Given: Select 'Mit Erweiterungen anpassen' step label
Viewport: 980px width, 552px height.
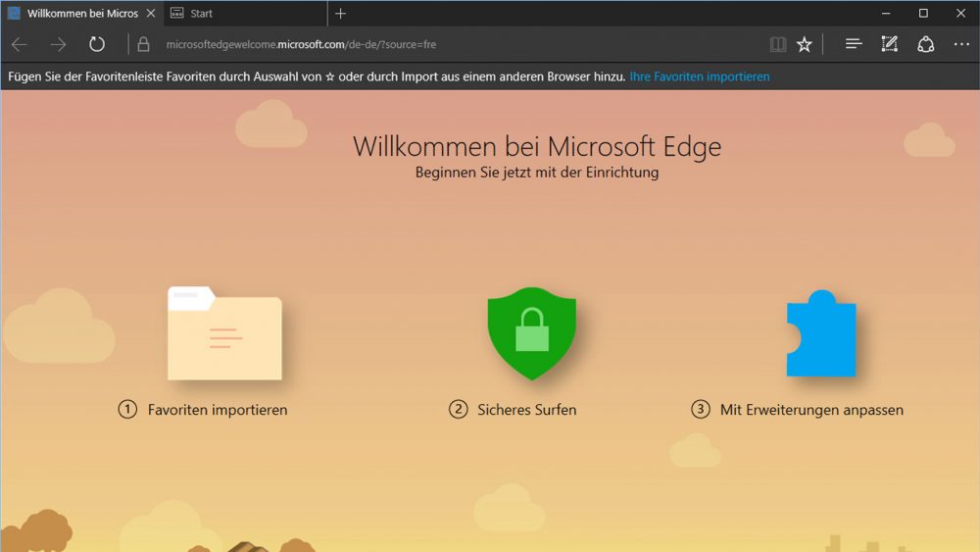Looking at the screenshot, I should pos(810,410).
